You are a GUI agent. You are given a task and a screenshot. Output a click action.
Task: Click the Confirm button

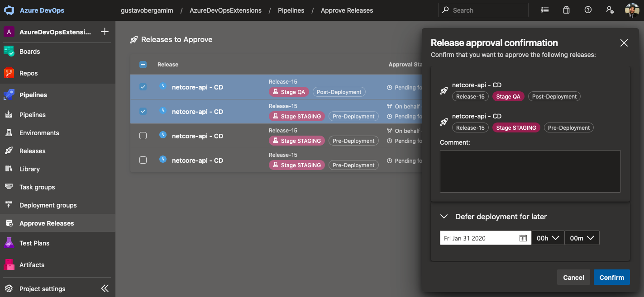click(x=611, y=278)
